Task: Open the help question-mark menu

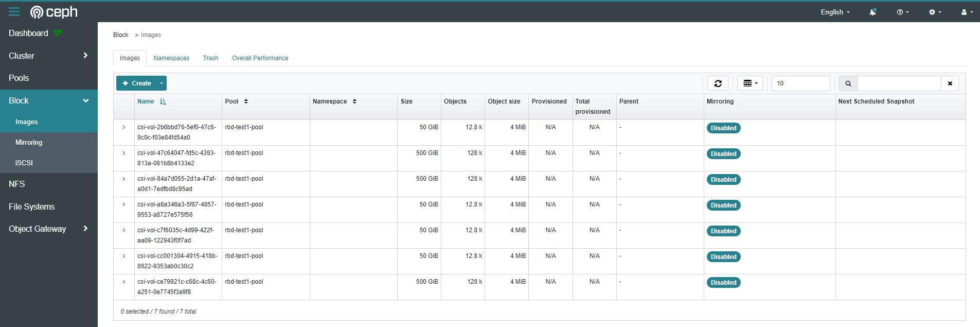Action: click(x=903, y=12)
